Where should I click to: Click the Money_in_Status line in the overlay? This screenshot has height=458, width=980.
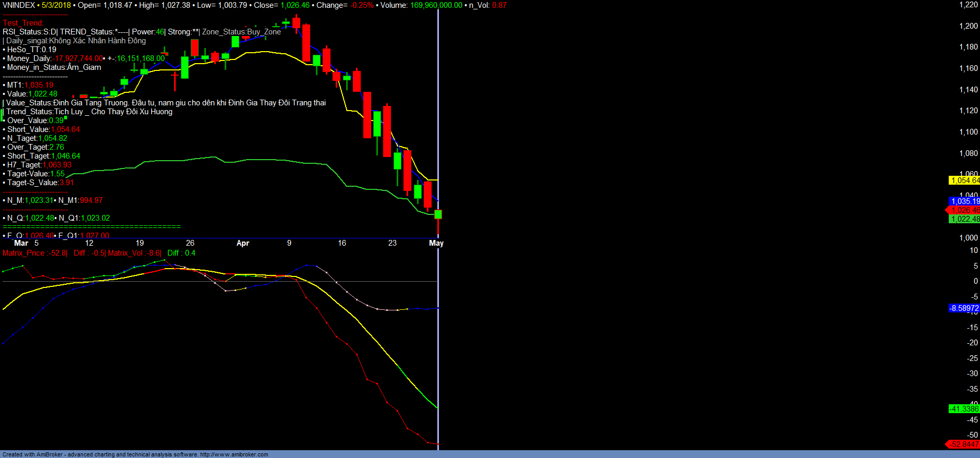click(54, 67)
